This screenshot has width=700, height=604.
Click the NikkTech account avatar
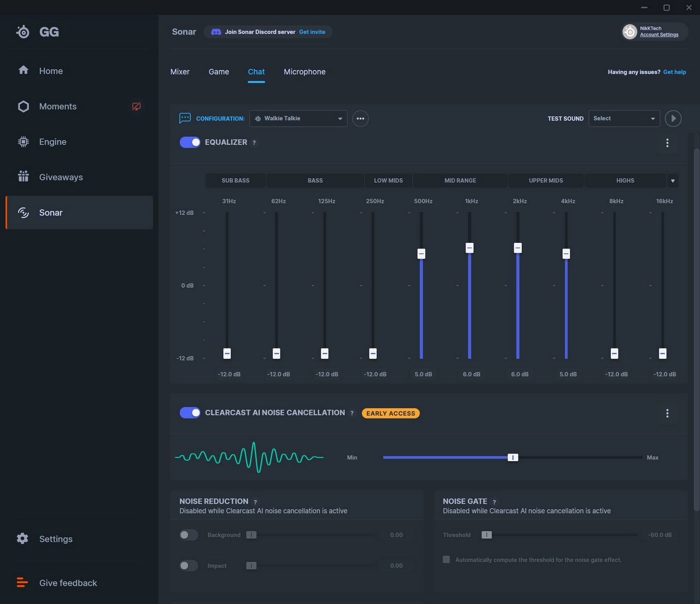(x=629, y=32)
